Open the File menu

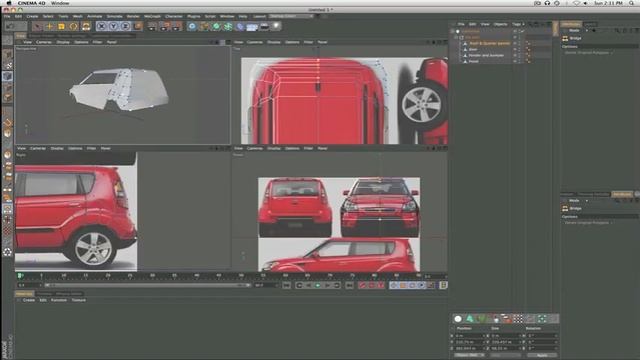pyautogui.click(x=7, y=16)
